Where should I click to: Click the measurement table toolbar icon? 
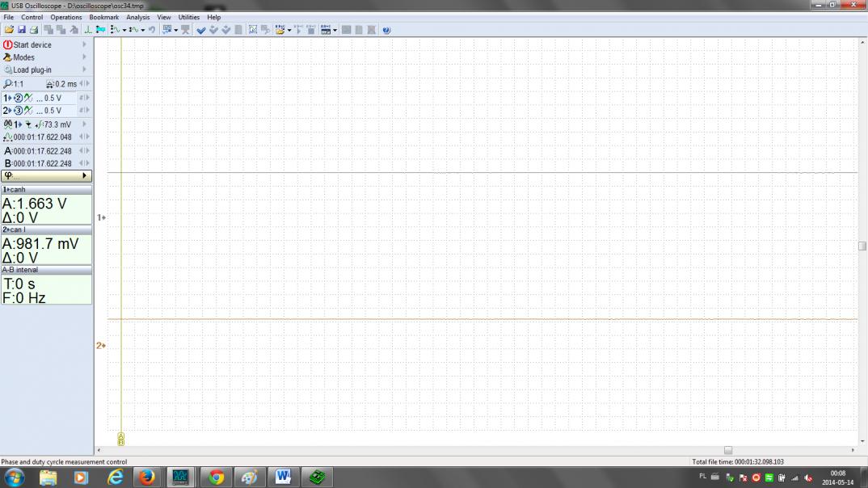(x=326, y=30)
